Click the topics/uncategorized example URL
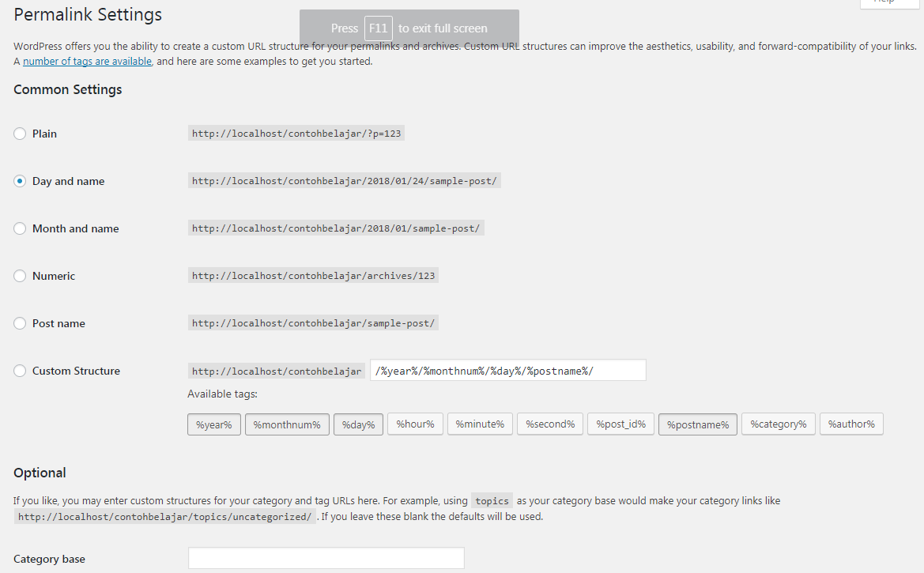The height and width of the screenshot is (573, 924). [164, 516]
